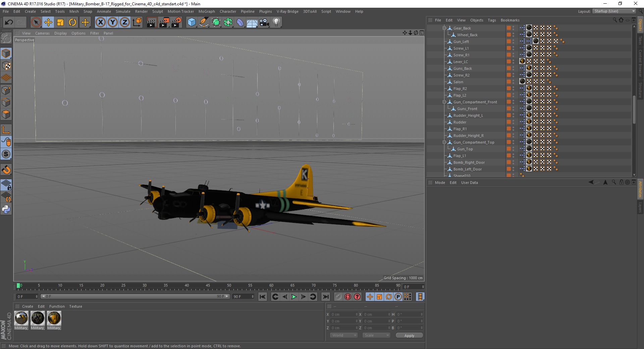Open the Simulate menu
Image resolution: width=644 pixels, height=349 pixels.
(x=123, y=11)
